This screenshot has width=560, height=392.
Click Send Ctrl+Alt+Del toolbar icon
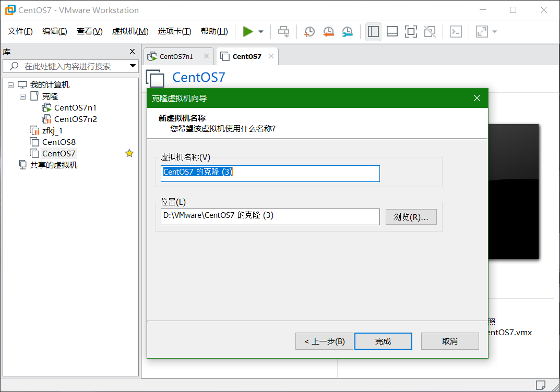click(284, 31)
